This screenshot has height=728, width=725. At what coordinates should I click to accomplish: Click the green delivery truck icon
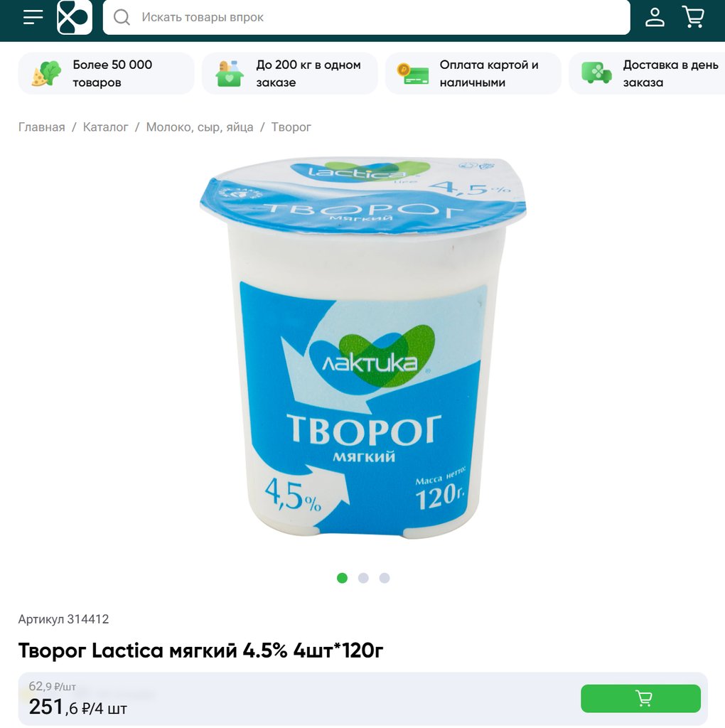(596, 73)
